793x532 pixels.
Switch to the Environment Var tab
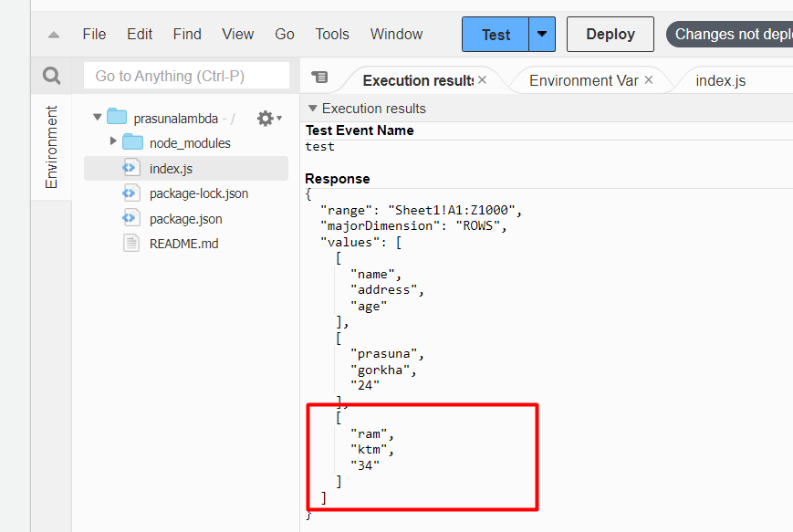tap(584, 79)
